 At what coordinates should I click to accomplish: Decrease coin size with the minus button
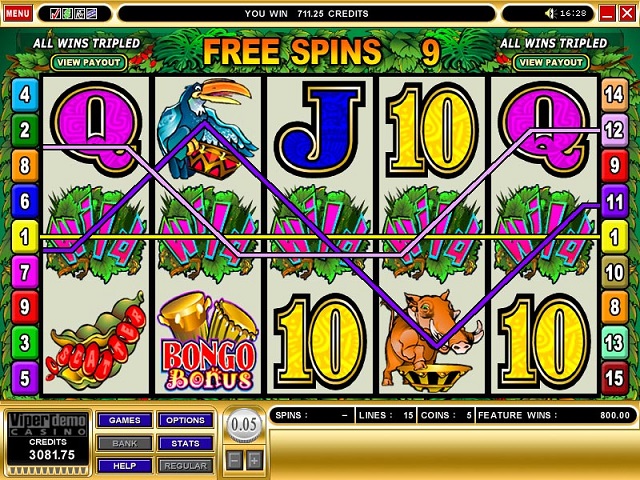(x=235, y=461)
